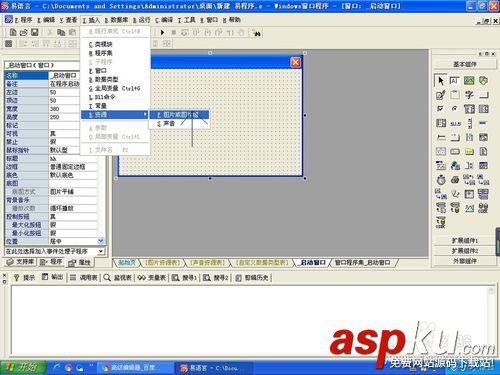Click the Run play triangle icon
The height and width of the screenshot is (375, 500).
tap(162, 32)
